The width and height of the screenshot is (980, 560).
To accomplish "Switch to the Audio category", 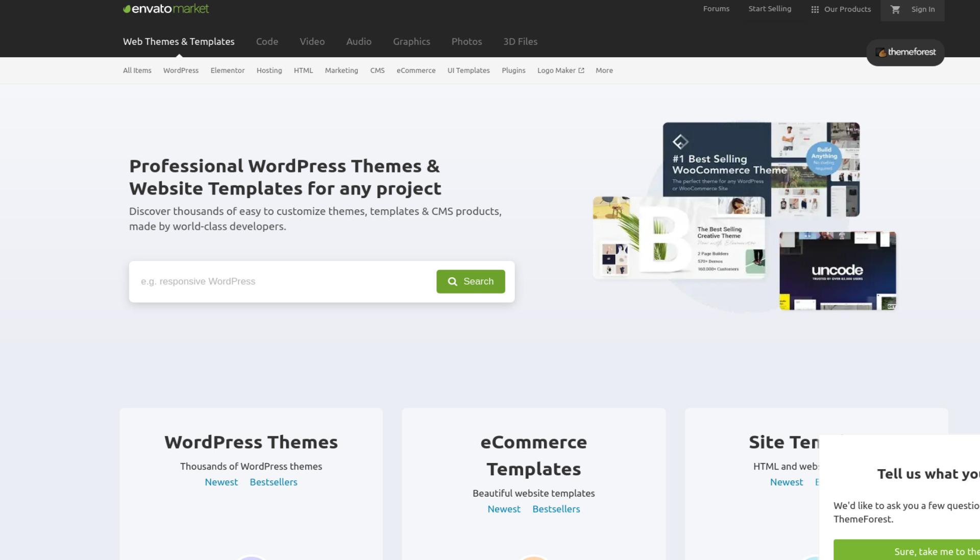I will coord(359,41).
